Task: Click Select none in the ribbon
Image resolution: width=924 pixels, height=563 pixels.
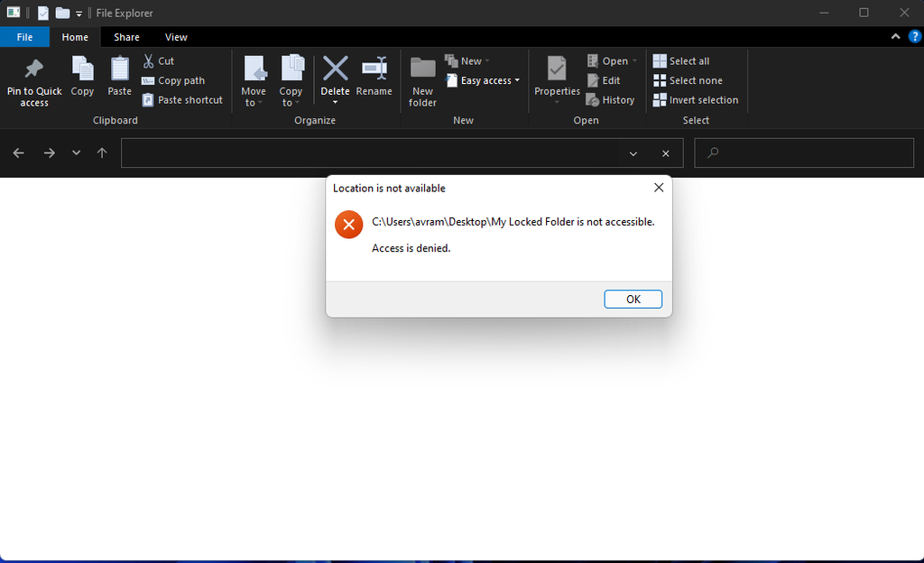Action: pyautogui.click(x=661, y=80)
